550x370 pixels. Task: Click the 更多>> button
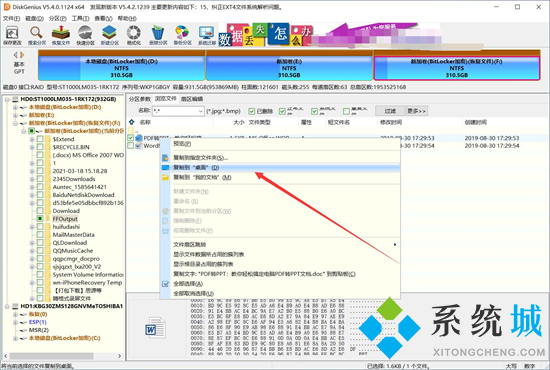416,111
